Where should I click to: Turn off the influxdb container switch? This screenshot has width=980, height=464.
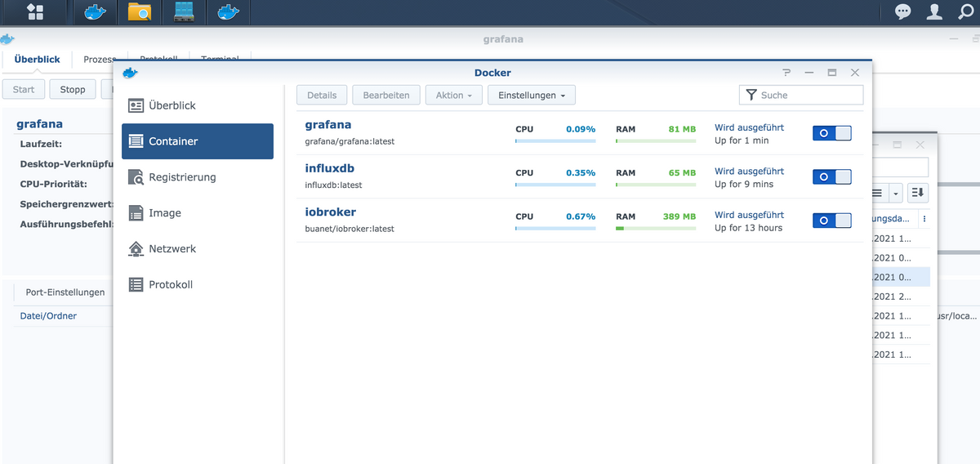point(831,176)
